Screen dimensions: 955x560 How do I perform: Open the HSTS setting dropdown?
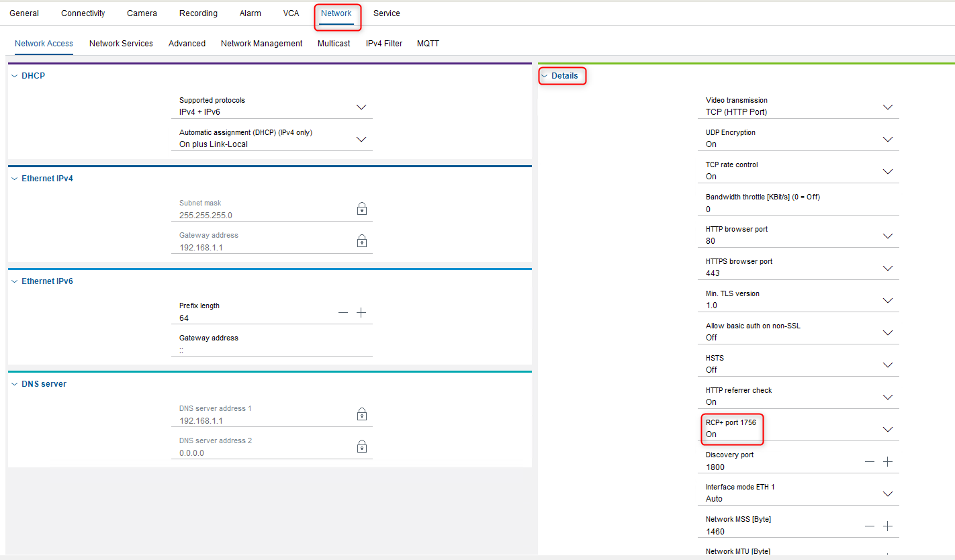(888, 365)
